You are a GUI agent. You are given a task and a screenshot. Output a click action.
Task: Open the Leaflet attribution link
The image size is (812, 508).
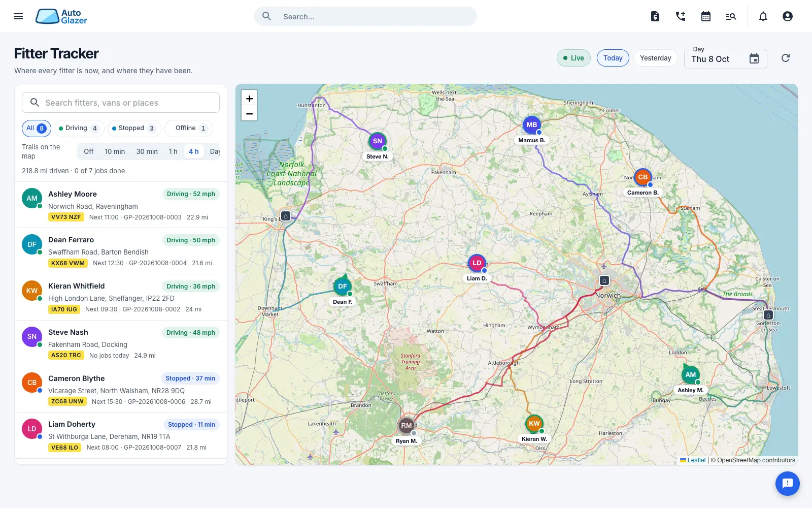pos(693,460)
